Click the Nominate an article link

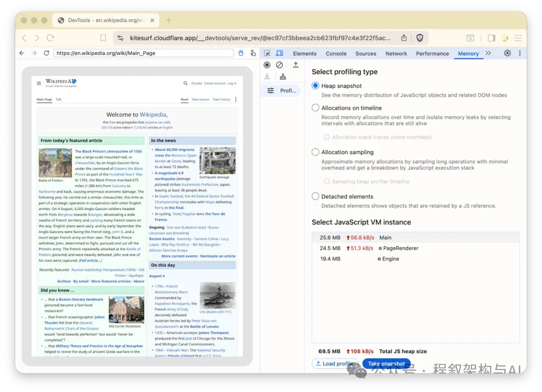click(x=218, y=256)
